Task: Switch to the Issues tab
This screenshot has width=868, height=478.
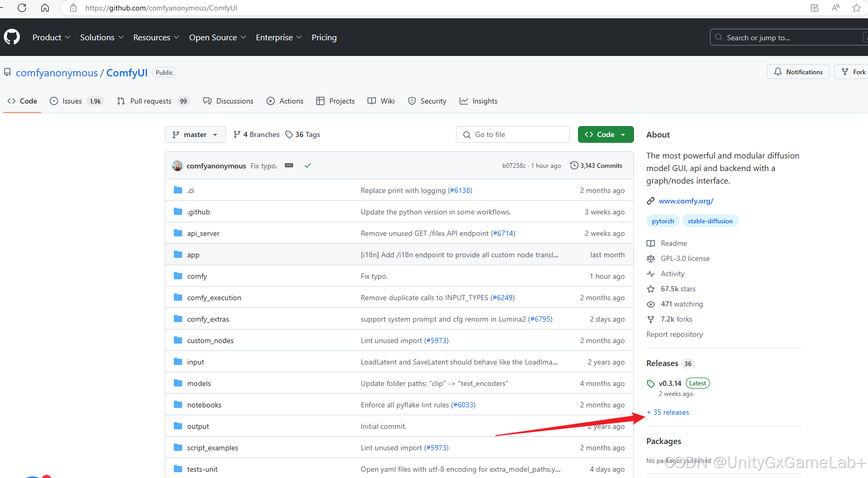Action: click(76, 101)
